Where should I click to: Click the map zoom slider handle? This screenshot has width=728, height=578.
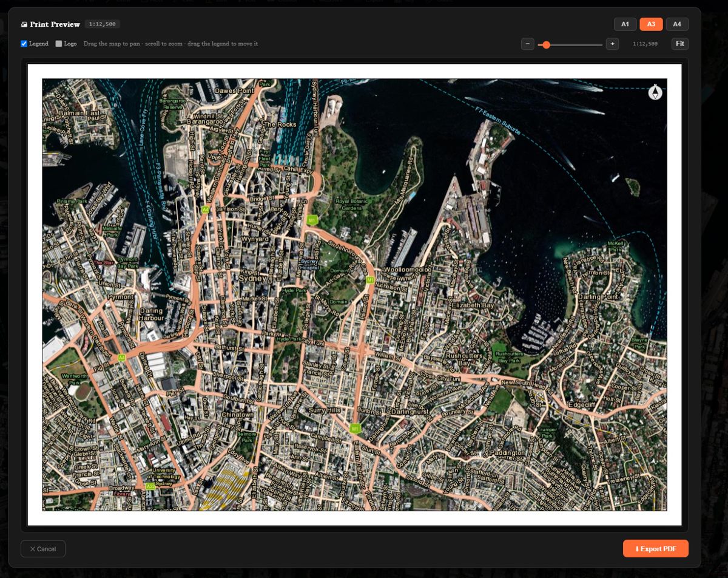click(x=547, y=44)
